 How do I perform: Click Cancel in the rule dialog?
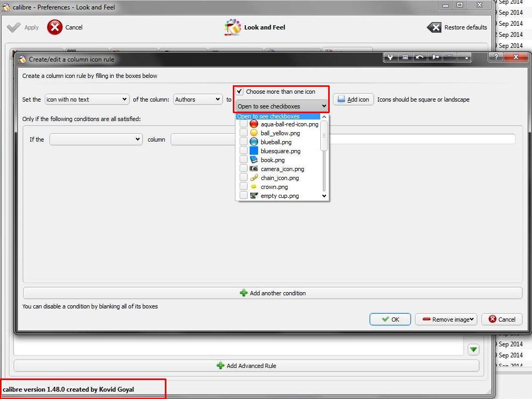[x=502, y=320]
